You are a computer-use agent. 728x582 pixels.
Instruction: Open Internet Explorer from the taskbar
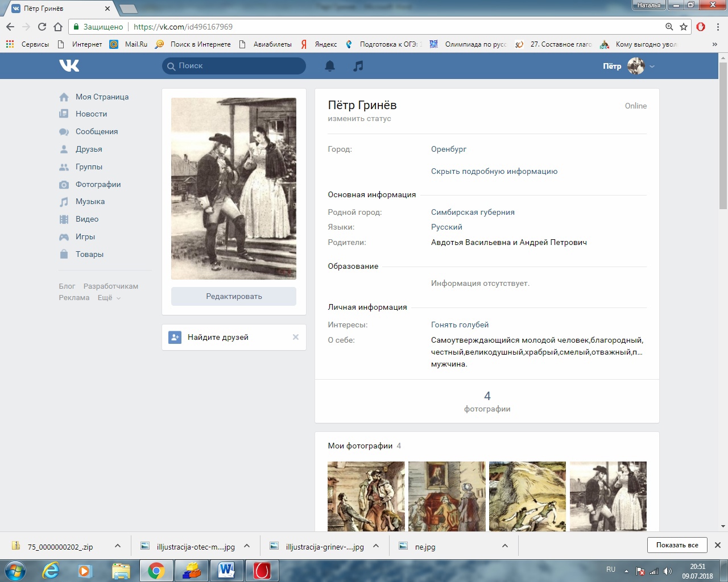[51, 570]
